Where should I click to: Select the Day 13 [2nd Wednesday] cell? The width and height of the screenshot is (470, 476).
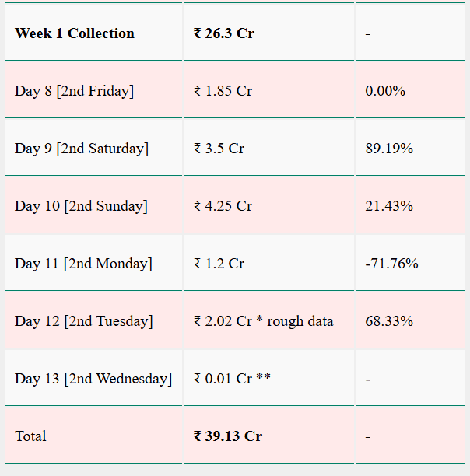click(93, 379)
